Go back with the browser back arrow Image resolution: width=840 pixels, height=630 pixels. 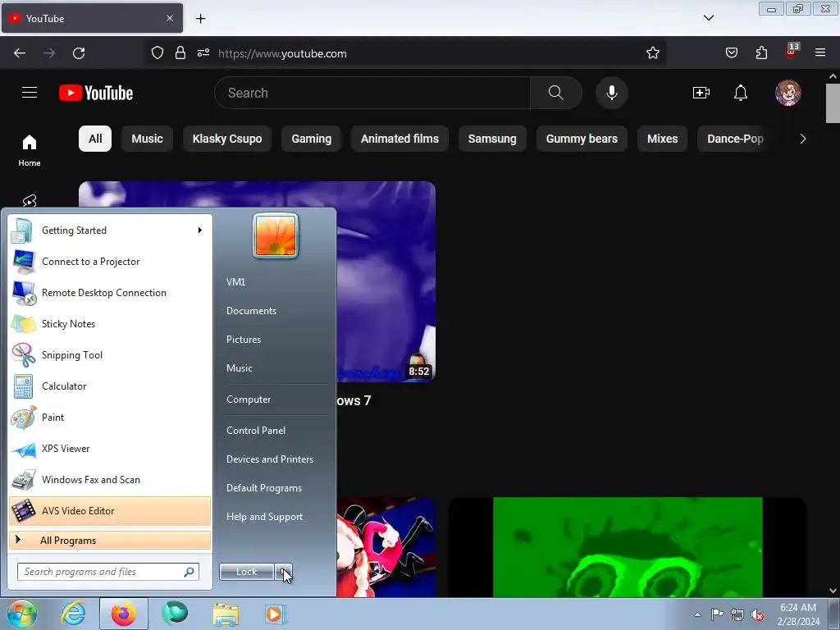click(20, 53)
